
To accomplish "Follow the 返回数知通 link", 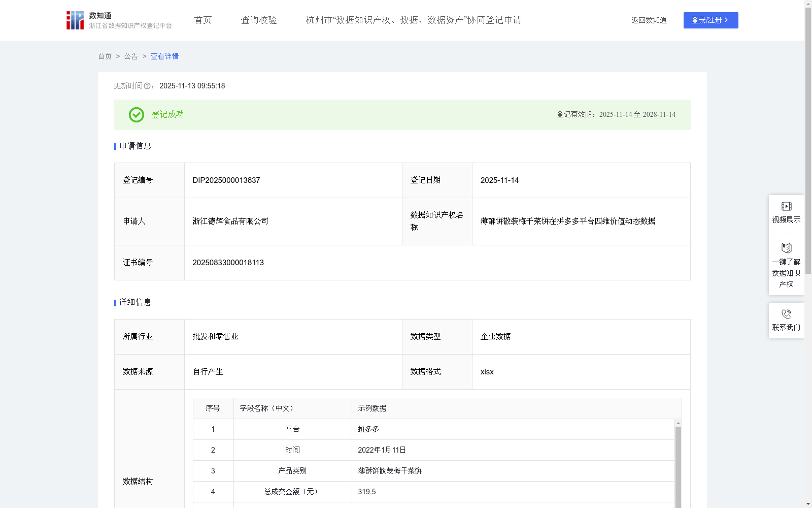I will (649, 20).
